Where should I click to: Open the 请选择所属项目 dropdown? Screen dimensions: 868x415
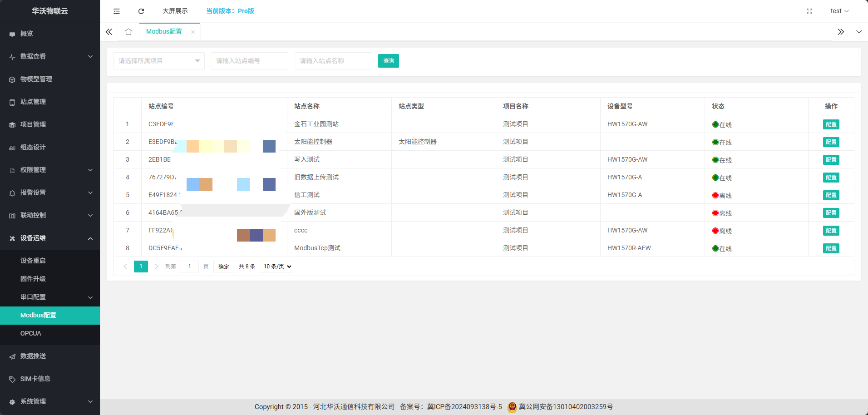pyautogui.click(x=159, y=61)
